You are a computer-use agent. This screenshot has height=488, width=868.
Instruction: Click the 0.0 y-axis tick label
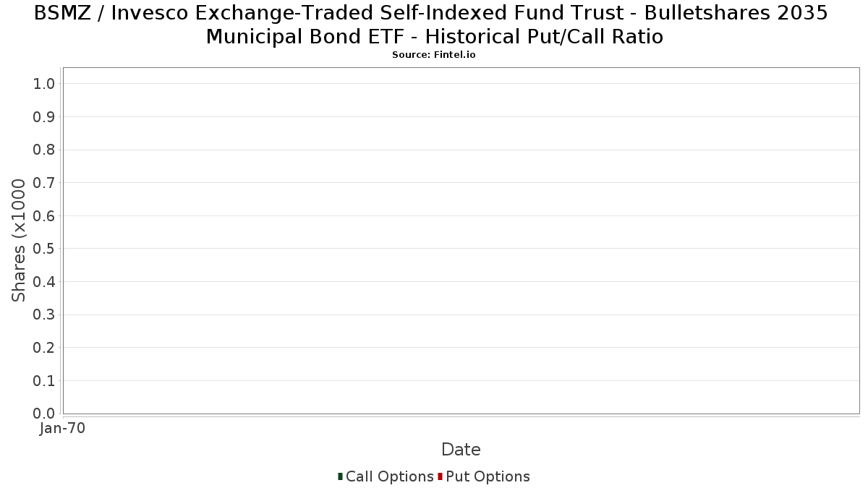click(44, 414)
